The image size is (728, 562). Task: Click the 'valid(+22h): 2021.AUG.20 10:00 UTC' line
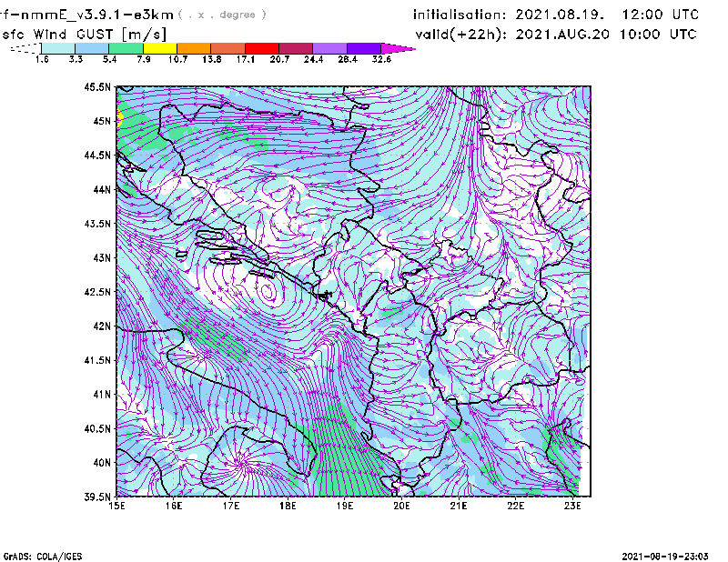556,35
